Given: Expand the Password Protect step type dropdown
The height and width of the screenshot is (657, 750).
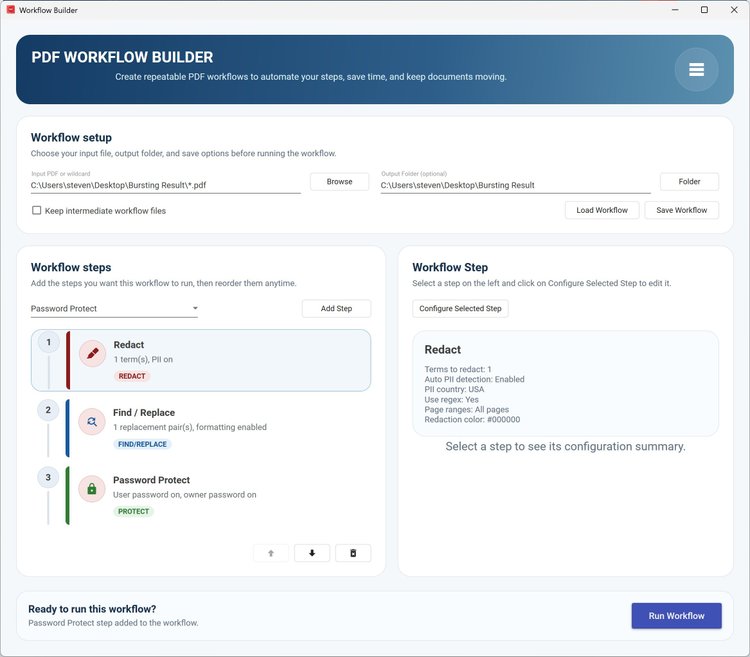Looking at the screenshot, I should point(114,308).
